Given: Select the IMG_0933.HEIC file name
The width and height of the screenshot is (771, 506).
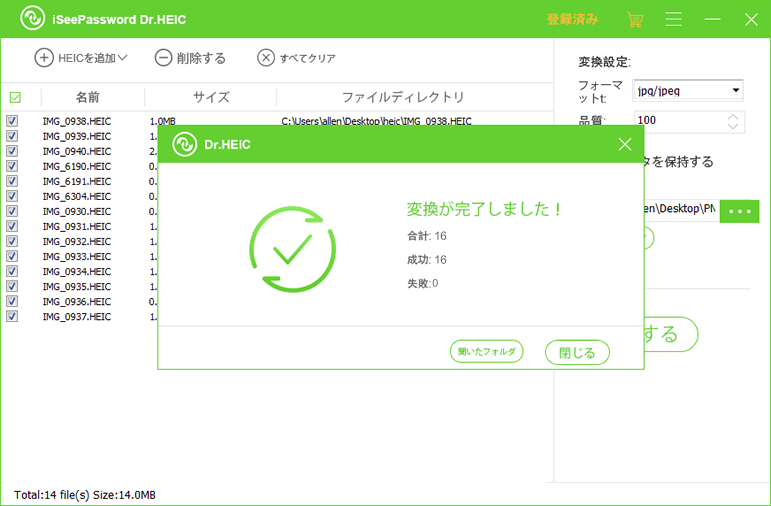Looking at the screenshot, I should coord(77,256).
